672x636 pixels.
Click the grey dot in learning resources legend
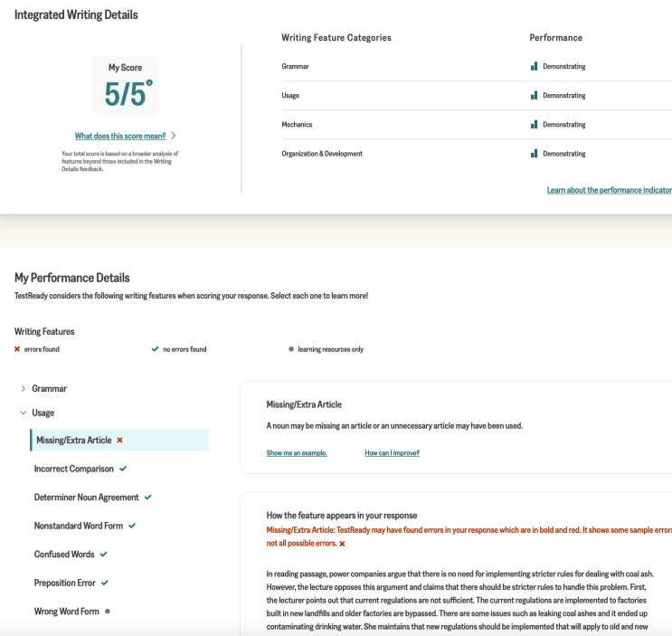click(x=291, y=349)
